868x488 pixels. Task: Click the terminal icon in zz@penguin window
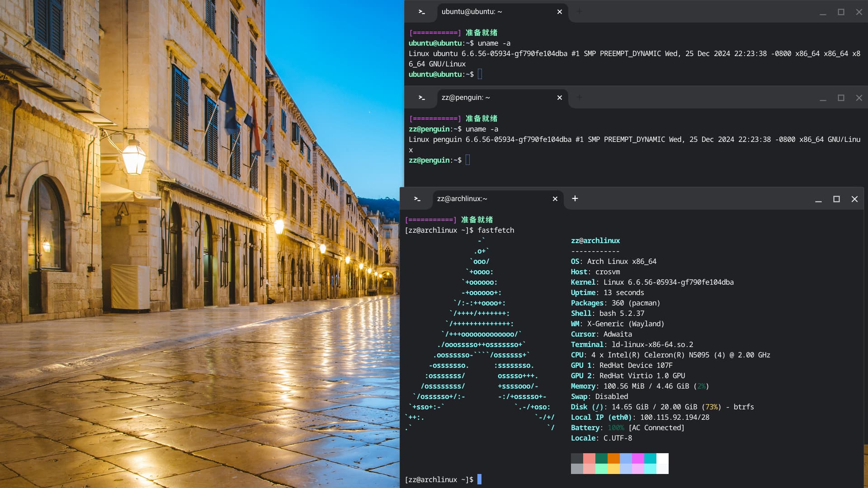[x=421, y=98]
